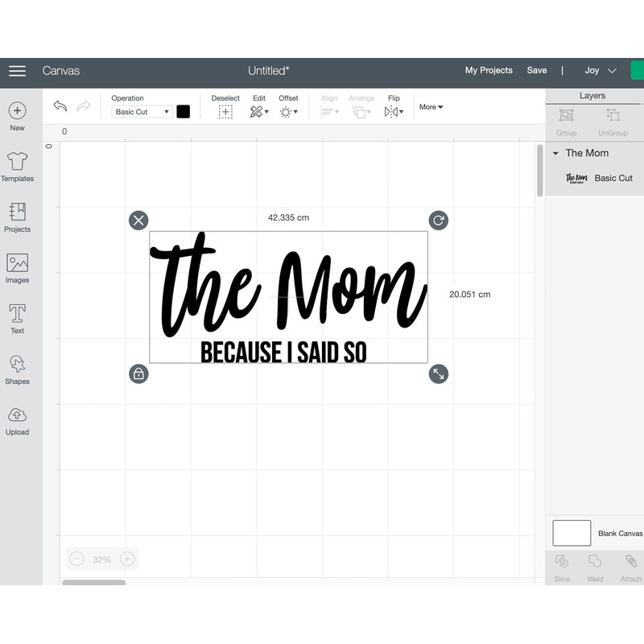Select the Blank Canvas thumbnail
Image resolution: width=644 pixels, height=644 pixels.
[572, 533]
